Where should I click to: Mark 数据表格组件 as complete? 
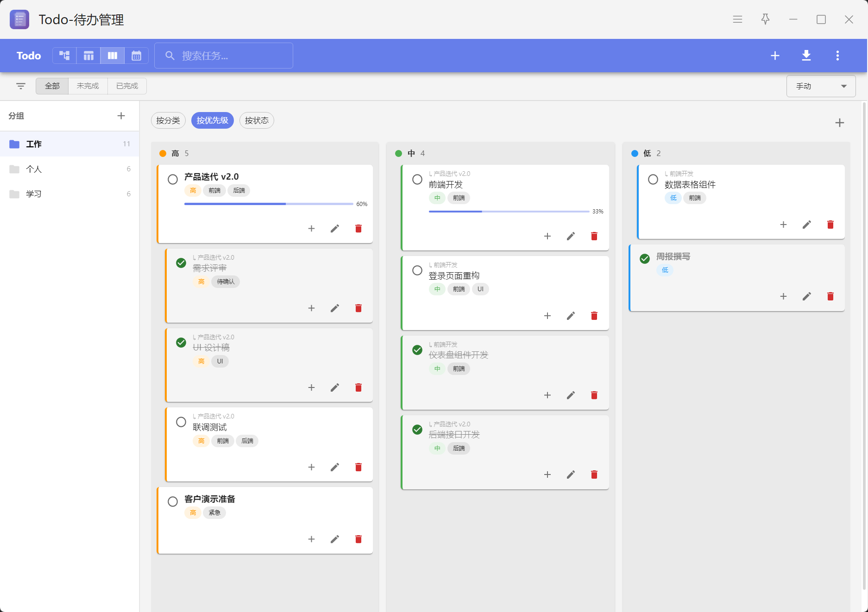tap(653, 179)
